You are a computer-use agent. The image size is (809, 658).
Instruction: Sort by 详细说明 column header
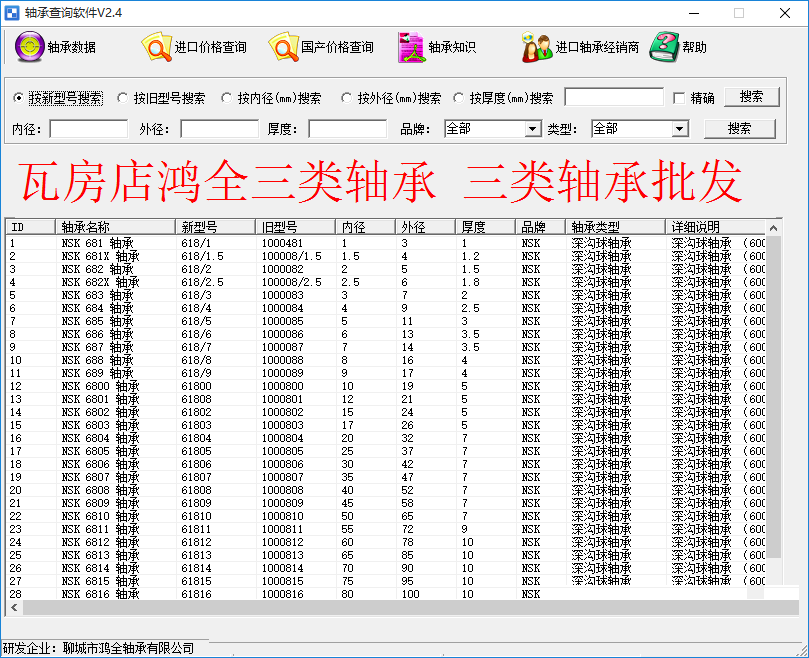715,227
